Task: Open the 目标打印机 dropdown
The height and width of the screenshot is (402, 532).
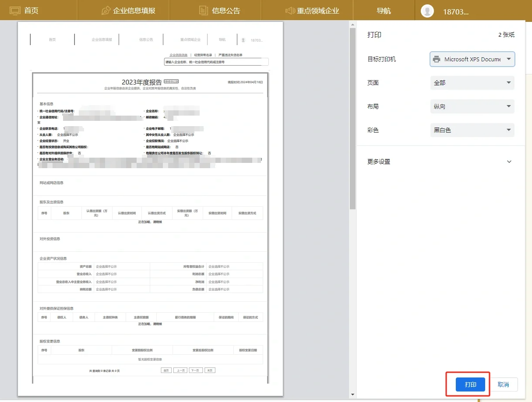Action: click(472, 59)
